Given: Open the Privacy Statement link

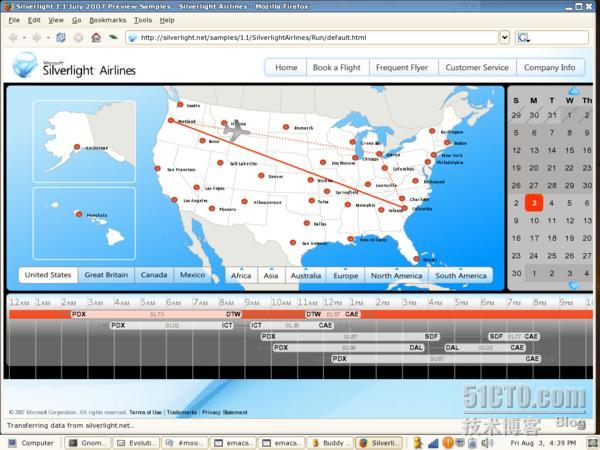Looking at the screenshot, I should point(225,412).
